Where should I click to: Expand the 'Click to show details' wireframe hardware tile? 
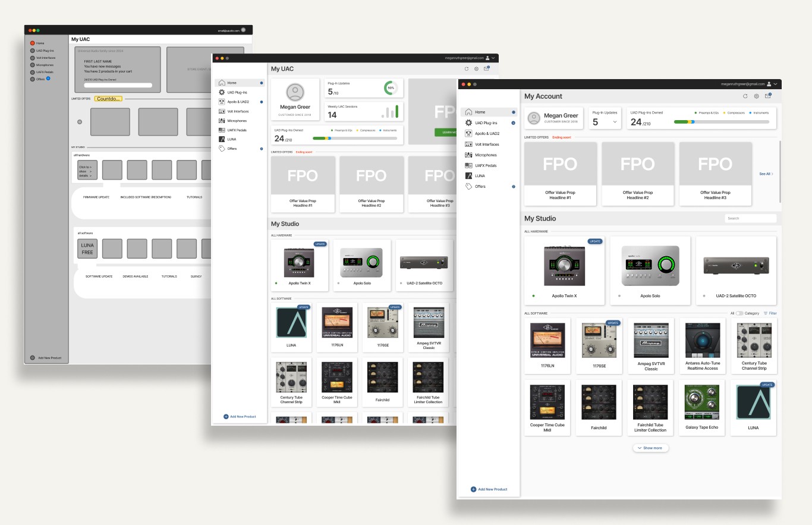point(87,170)
